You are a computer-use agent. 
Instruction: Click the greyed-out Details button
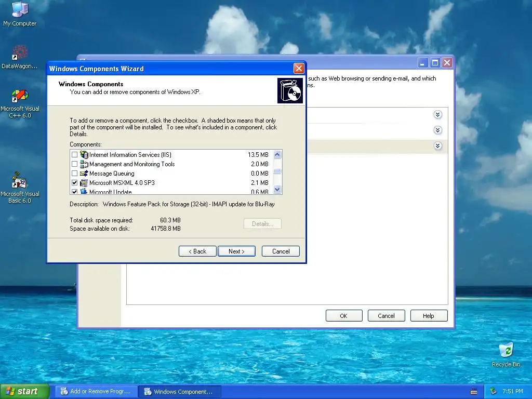click(262, 224)
